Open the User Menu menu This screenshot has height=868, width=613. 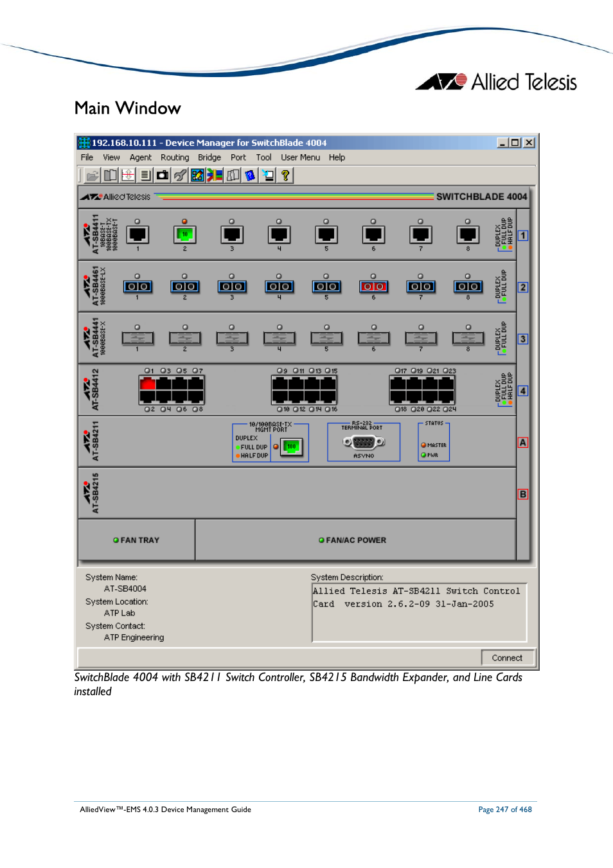300,157
